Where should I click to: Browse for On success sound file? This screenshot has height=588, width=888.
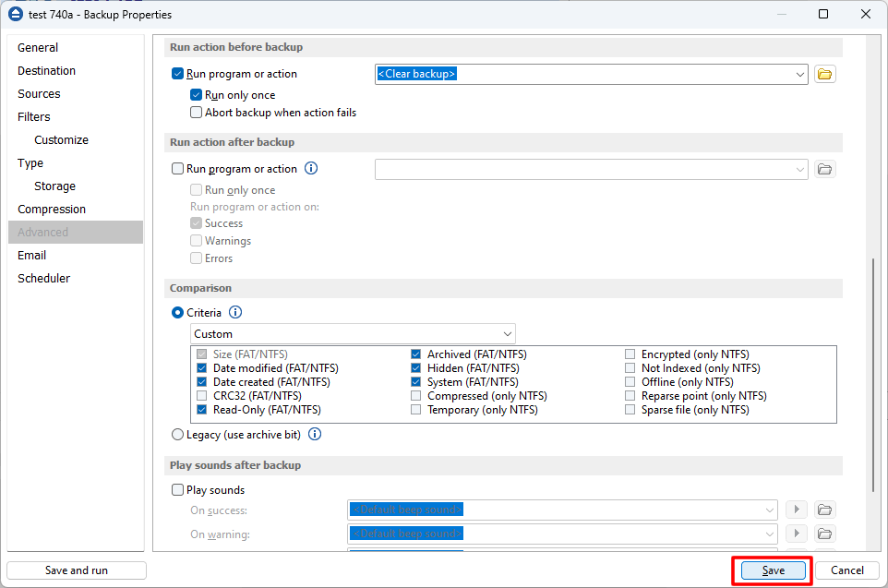[x=825, y=510]
